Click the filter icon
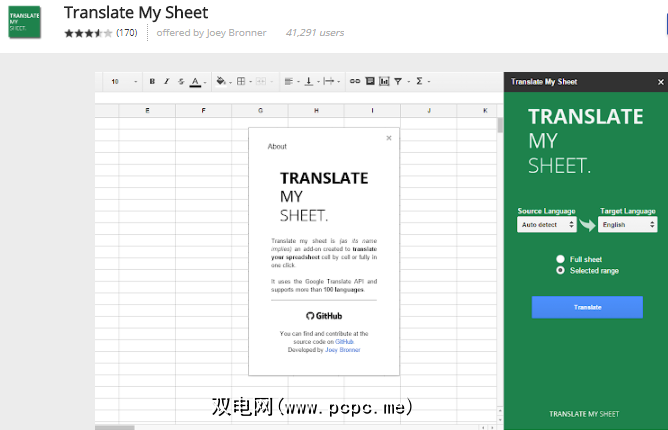668x430 pixels. point(398,81)
